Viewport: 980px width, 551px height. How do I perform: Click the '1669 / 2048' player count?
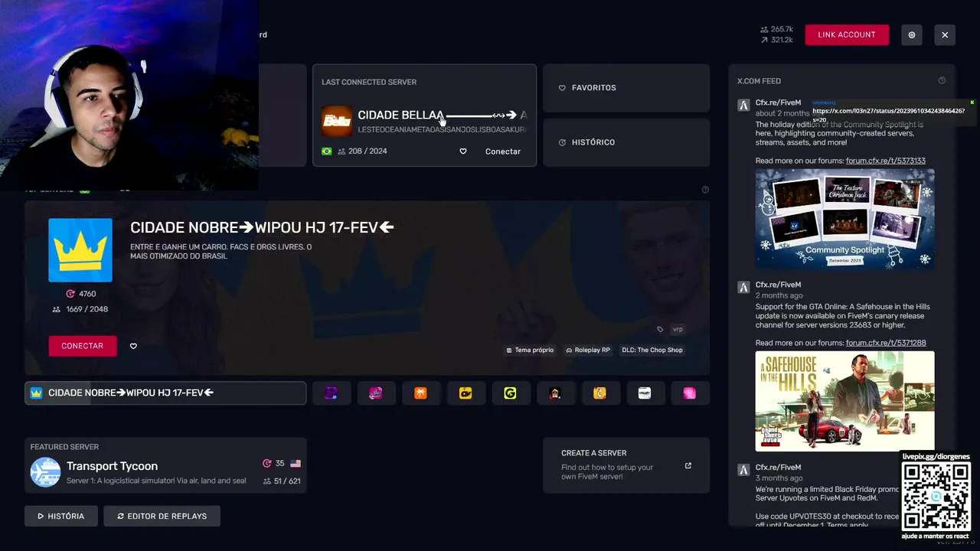coord(87,309)
